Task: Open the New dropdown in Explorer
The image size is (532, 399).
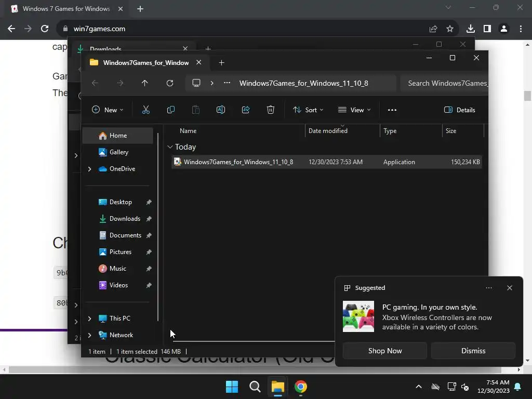Action: (108, 110)
